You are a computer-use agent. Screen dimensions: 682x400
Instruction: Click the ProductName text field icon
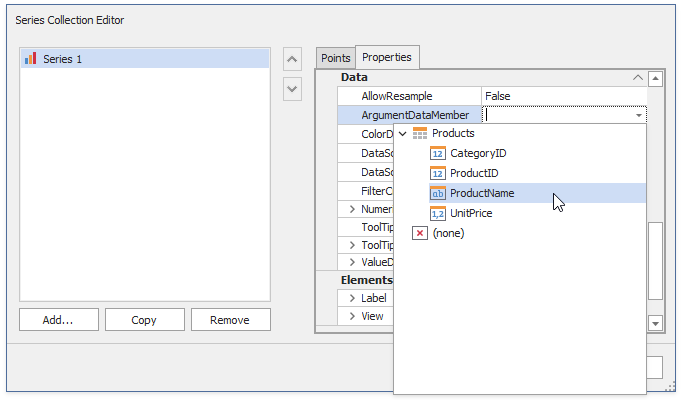tap(438, 193)
